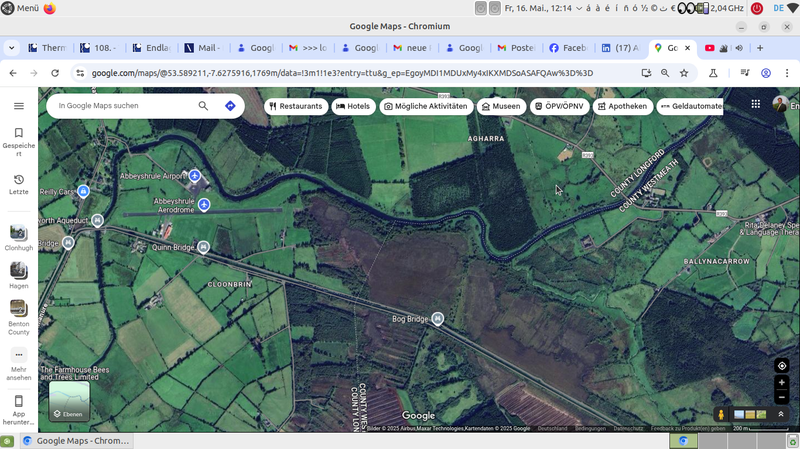The height and width of the screenshot is (449, 800).
Task: Zoom out with the minus button
Action: pyautogui.click(x=782, y=398)
